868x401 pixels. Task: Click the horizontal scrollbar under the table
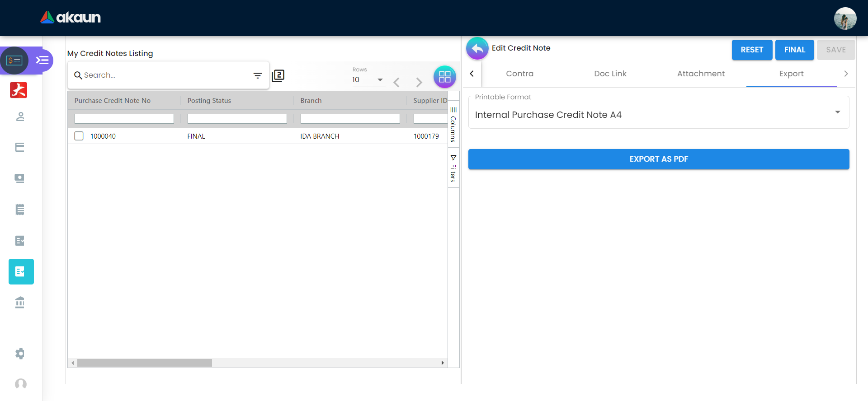(x=145, y=363)
